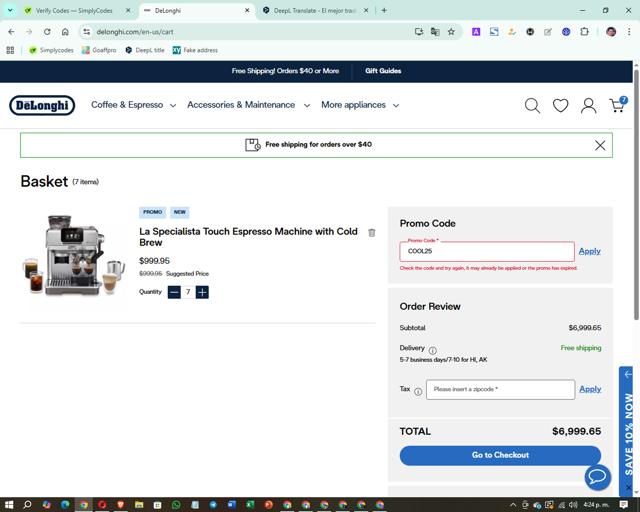This screenshot has height=512, width=640.
Task: Open Windows Start menu
Action: [x=9, y=504]
